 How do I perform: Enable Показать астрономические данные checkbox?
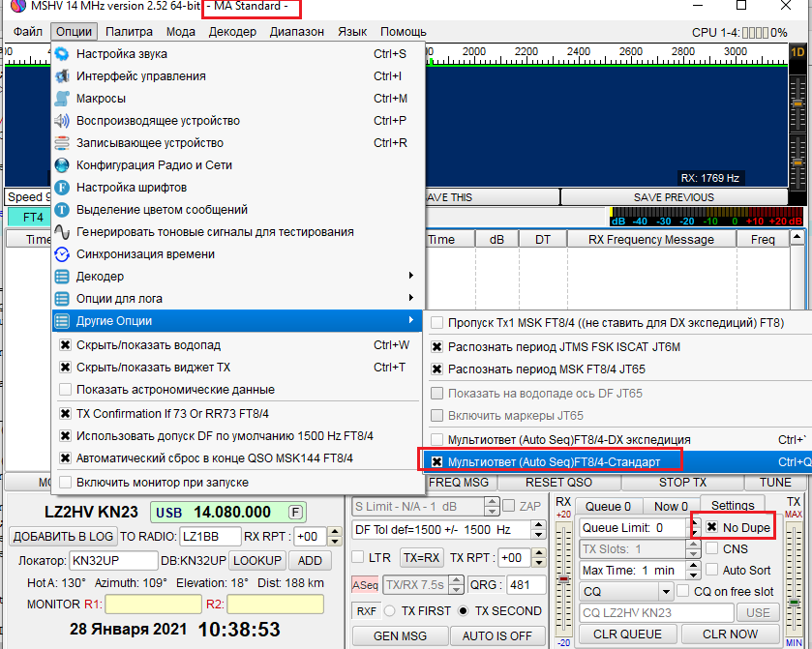click(x=66, y=390)
